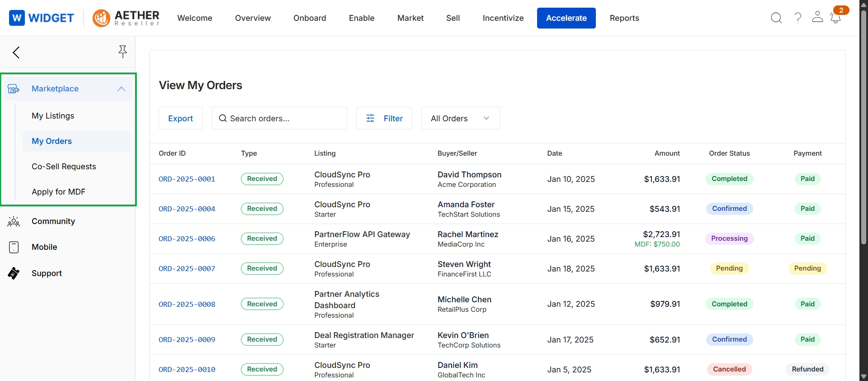Open the Market tab
Screen dimensions: 868x381
click(x=410, y=18)
